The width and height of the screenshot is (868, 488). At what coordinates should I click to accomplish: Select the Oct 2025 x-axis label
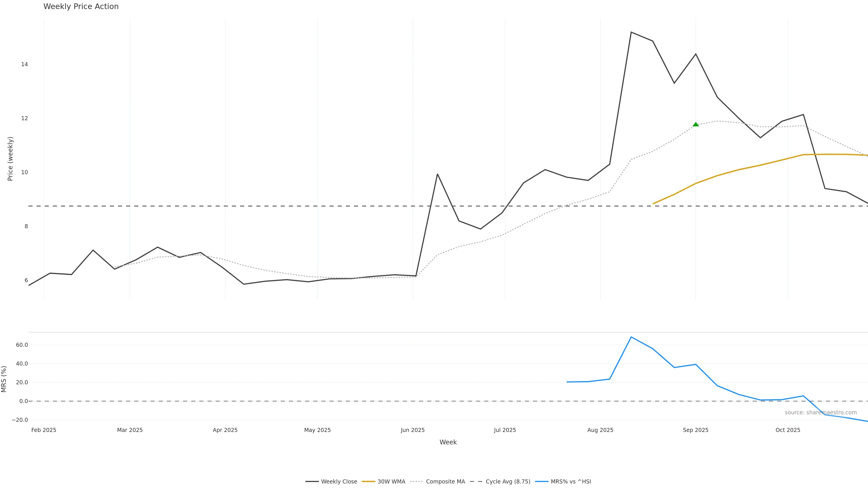point(788,430)
